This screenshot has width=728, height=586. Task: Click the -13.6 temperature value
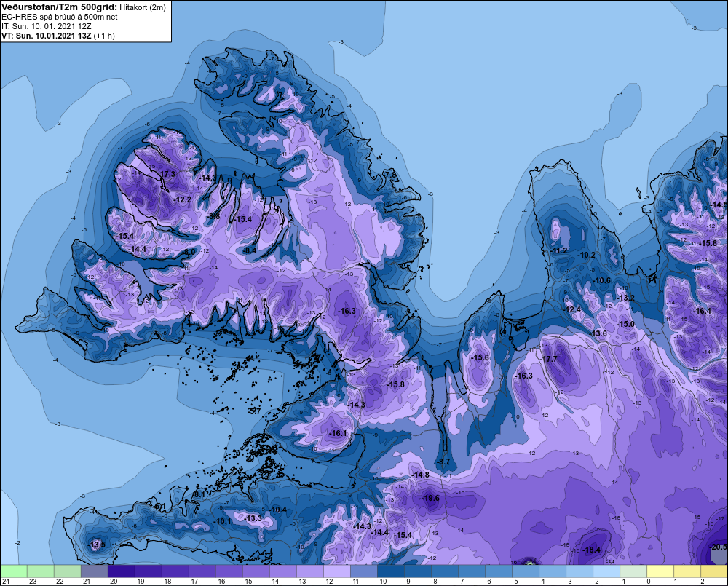pyautogui.click(x=598, y=333)
